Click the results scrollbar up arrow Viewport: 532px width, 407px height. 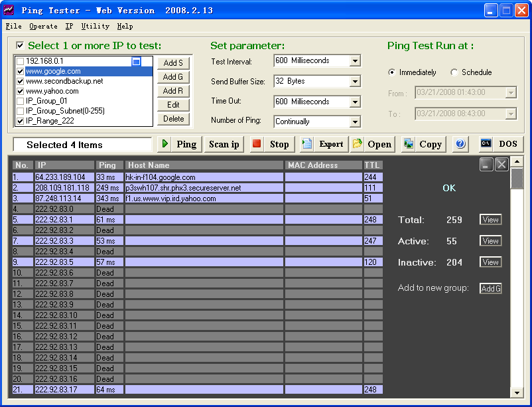[x=517, y=161]
